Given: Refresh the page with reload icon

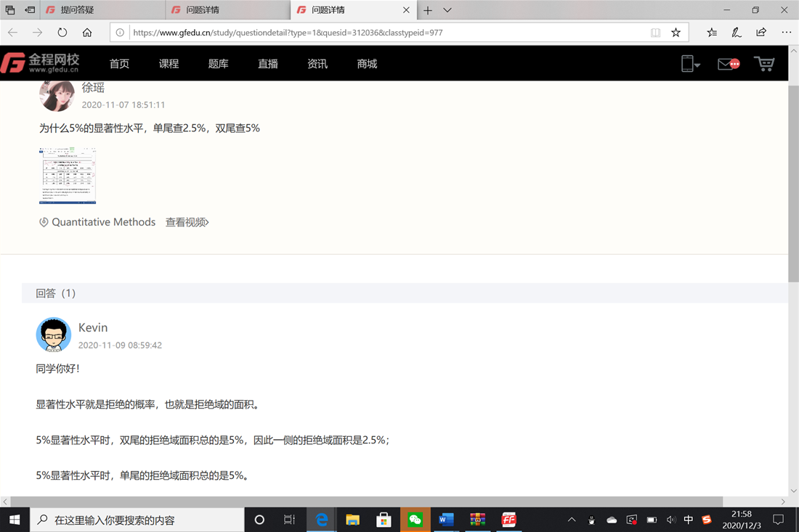Looking at the screenshot, I should [62, 33].
